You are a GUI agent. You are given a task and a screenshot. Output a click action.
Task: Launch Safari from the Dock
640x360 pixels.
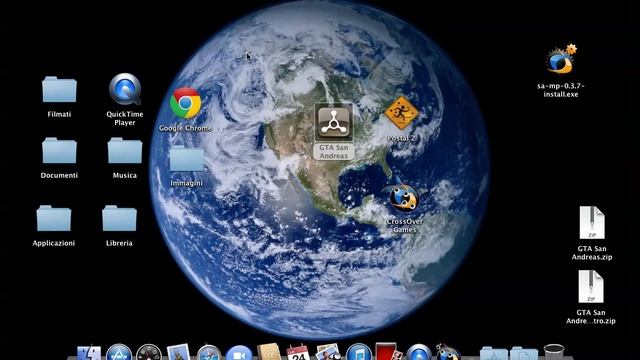tap(209, 353)
